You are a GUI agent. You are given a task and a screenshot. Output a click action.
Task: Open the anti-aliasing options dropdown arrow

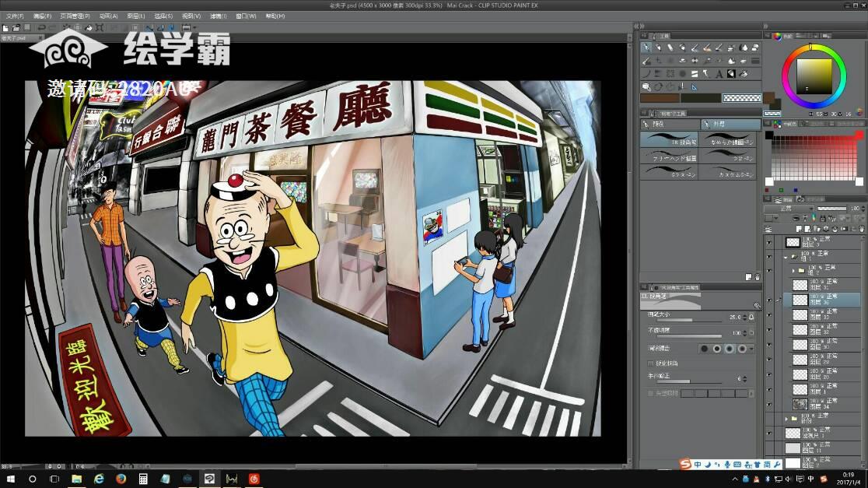point(751,349)
